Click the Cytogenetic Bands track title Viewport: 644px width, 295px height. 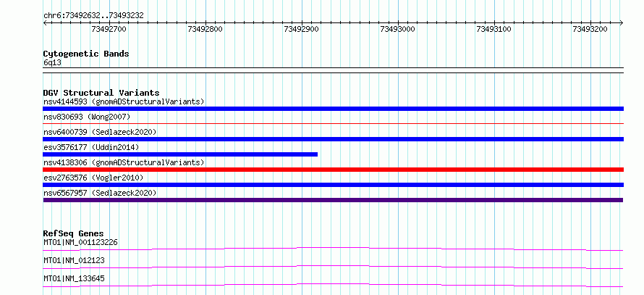[86, 54]
